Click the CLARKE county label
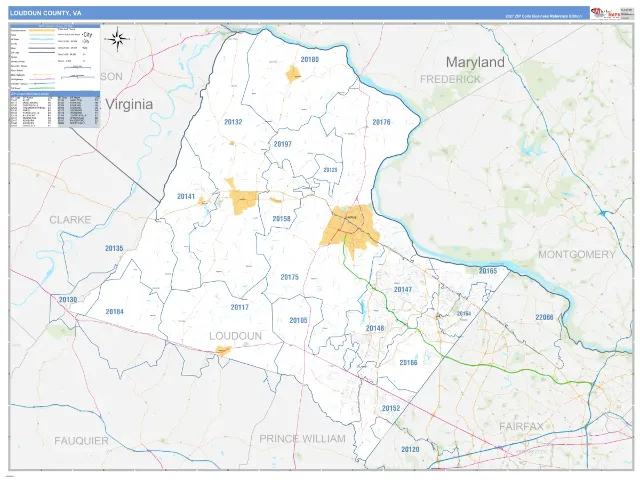640x480 pixels. (70, 220)
